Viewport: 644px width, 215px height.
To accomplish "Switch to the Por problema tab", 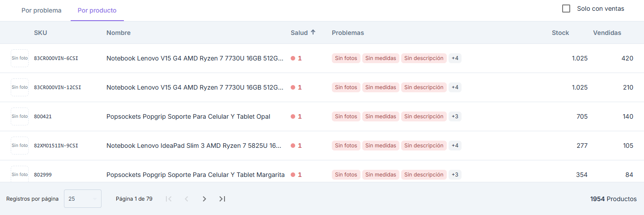I will coord(42,10).
